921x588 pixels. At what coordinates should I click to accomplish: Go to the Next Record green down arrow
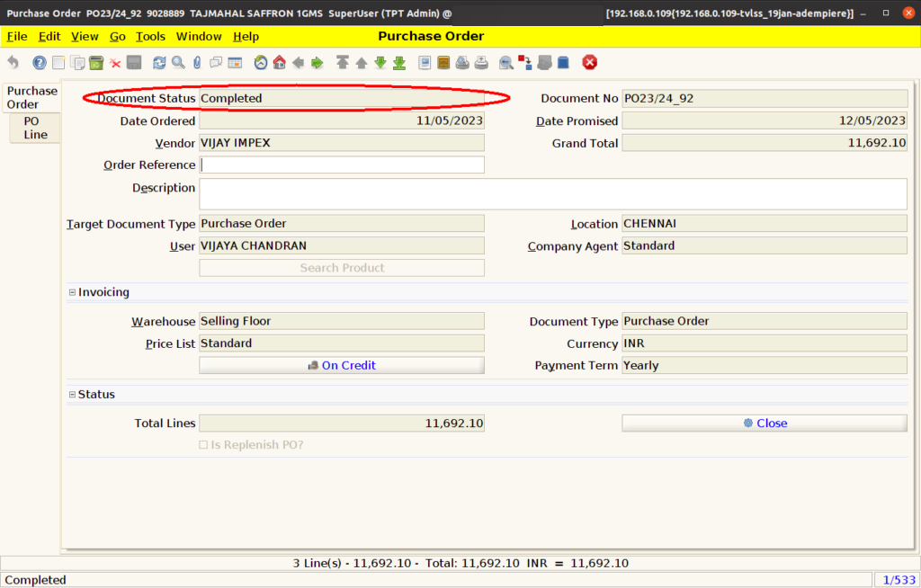pyautogui.click(x=380, y=62)
